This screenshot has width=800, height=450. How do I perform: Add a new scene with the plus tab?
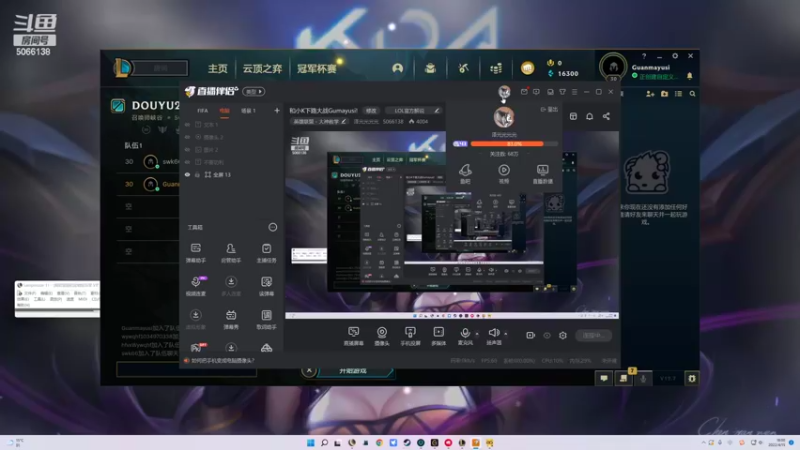277,111
